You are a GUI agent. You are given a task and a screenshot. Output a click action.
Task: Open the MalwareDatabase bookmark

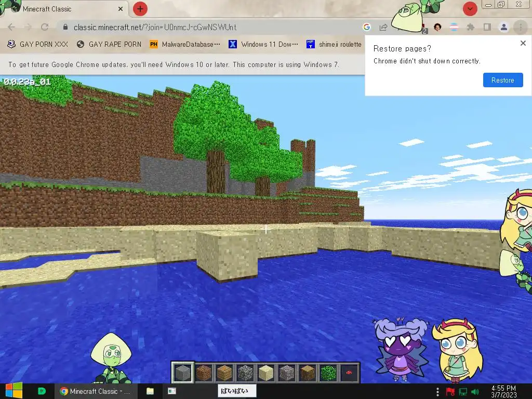pos(185,45)
